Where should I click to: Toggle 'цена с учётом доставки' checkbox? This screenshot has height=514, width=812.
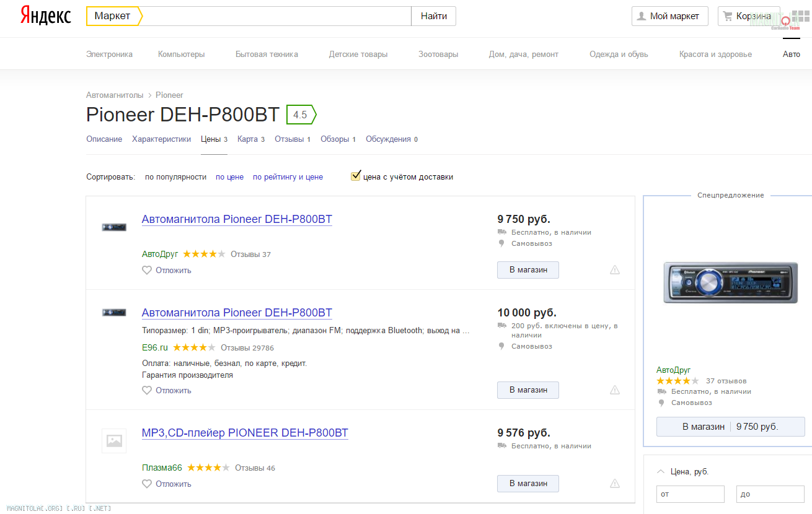(356, 176)
